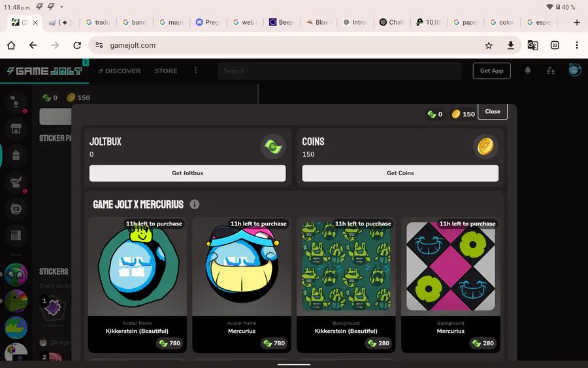The height and width of the screenshot is (368, 588).
Task: Open the alien avatar community in sidebar
Action: point(16,275)
